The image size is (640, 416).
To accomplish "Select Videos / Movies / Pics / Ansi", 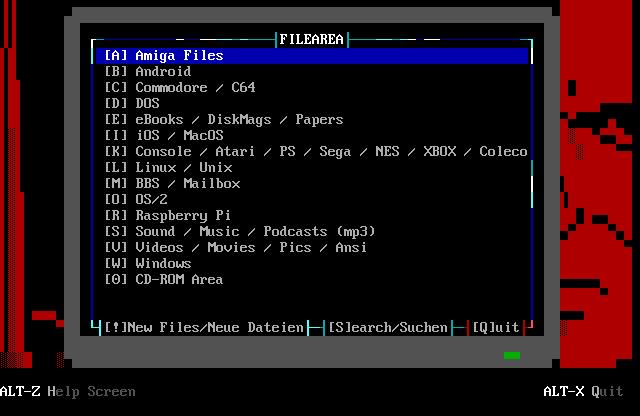I will 236,248.
